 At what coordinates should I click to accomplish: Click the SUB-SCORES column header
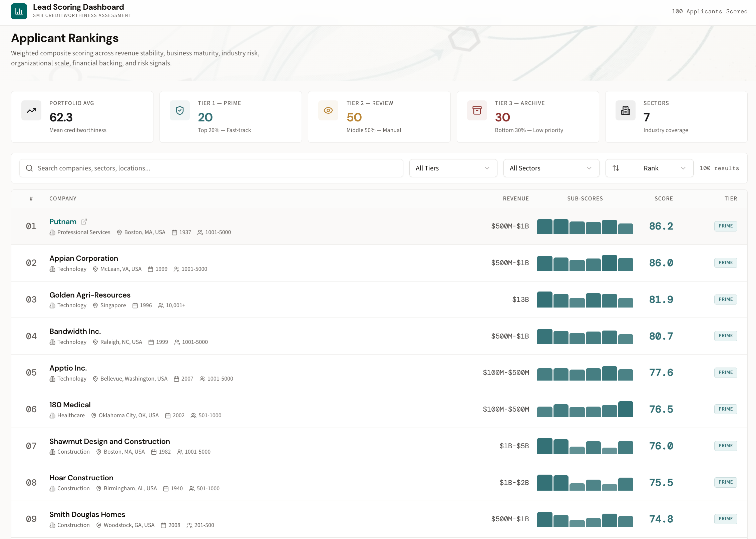[585, 198]
